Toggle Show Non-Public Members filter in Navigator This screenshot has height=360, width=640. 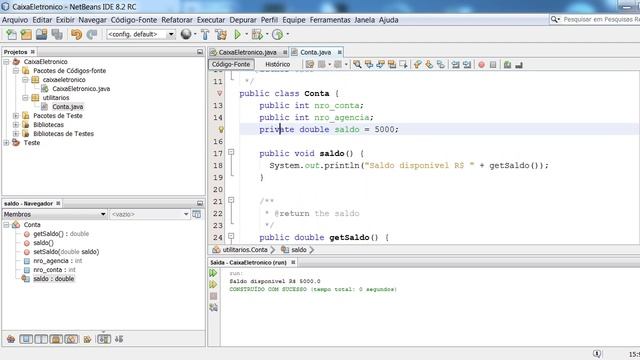pyautogui.click(x=56, y=339)
